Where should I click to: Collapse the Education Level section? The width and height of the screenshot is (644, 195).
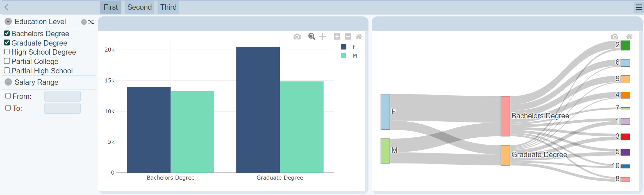click(x=8, y=21)
